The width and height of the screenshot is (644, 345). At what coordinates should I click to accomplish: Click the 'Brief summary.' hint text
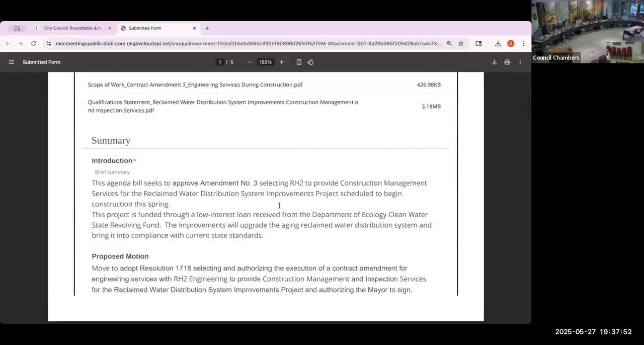(113, 172)
